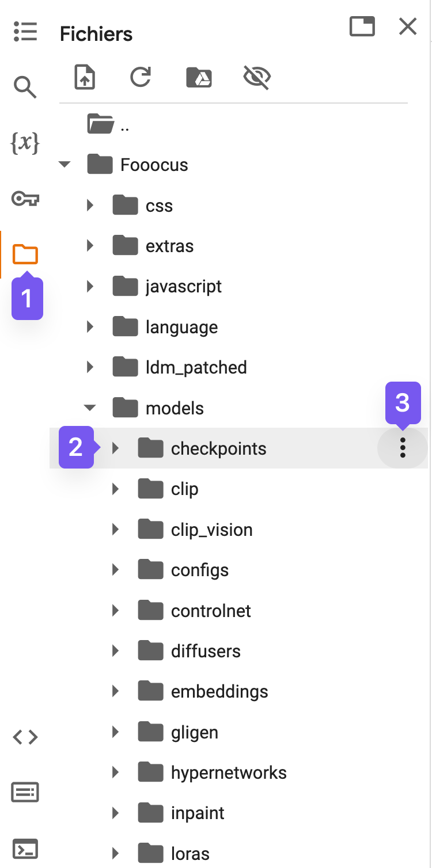
Task: Collapse the models folder
Action: (x=90, y=408)
